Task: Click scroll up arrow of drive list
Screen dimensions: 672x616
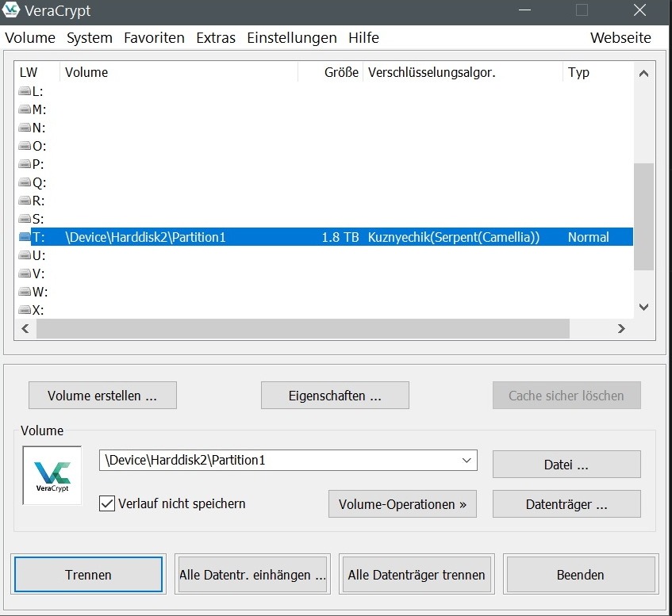Action: [x=643, y=74]
